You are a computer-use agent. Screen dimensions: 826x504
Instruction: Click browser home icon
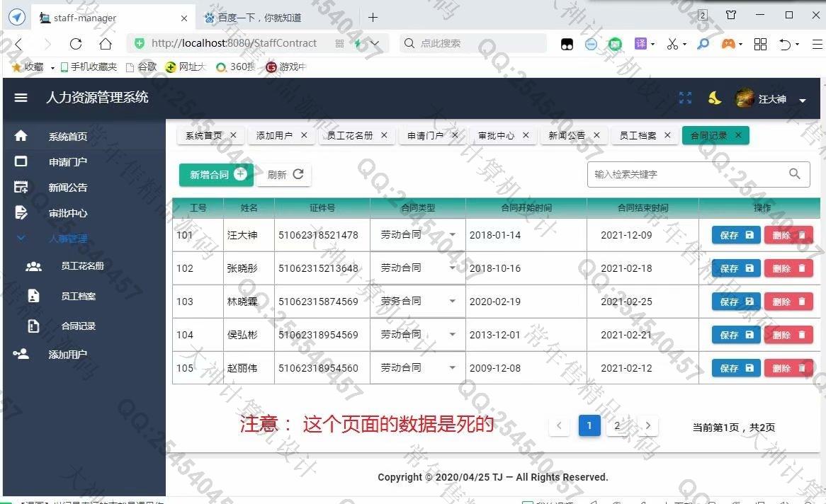[x=106, y=44]
